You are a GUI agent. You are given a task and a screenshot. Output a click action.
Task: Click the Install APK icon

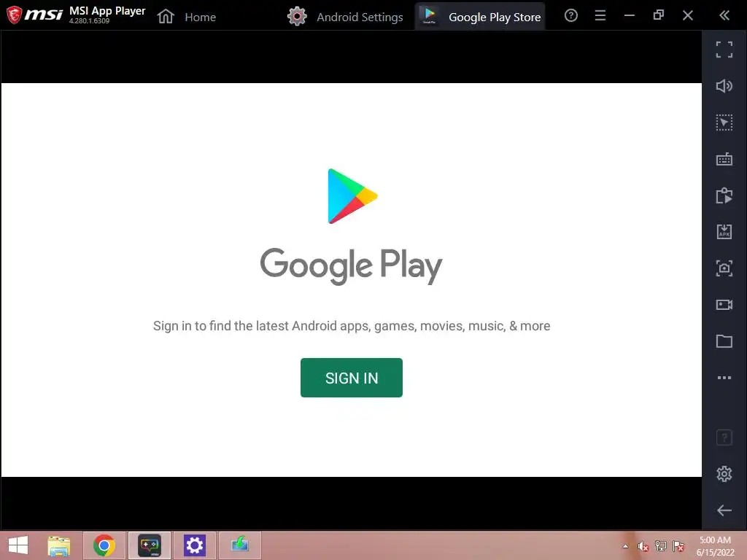click(724, 232)
